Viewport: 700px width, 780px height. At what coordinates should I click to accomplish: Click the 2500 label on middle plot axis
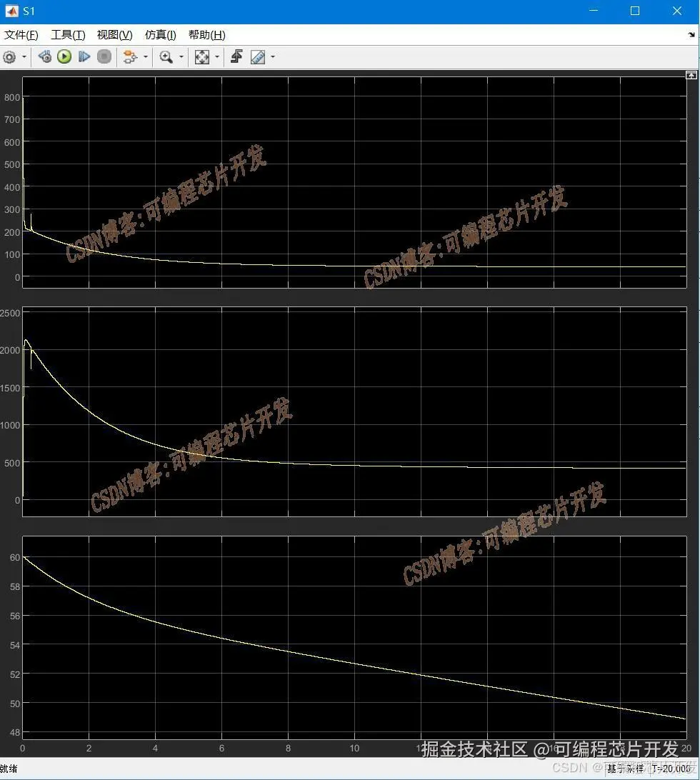[10, 314]
